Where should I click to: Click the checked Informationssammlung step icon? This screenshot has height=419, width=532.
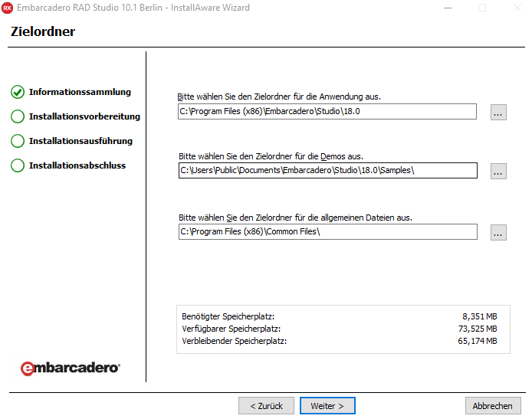(18, 92)
